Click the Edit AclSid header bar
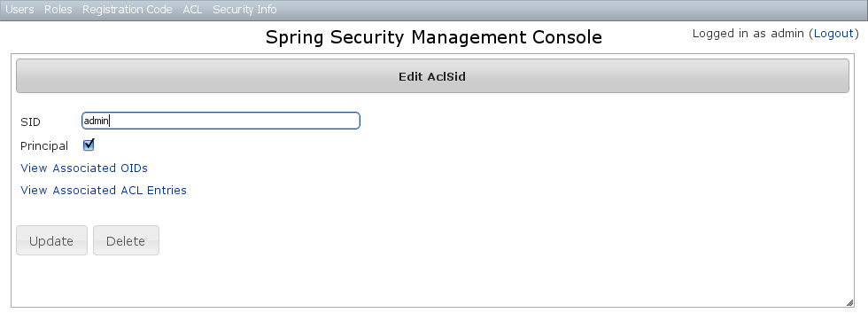This screenshot has width=868, height=321. click(432, 76)
